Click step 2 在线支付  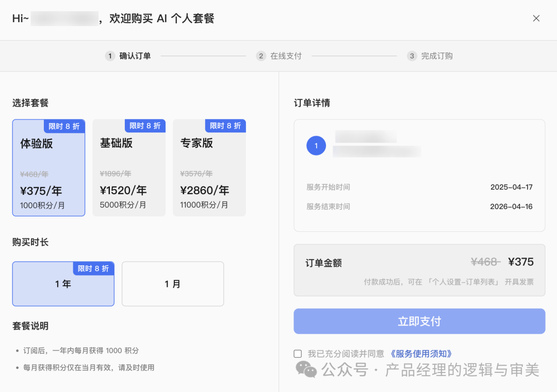click(279, 56)
